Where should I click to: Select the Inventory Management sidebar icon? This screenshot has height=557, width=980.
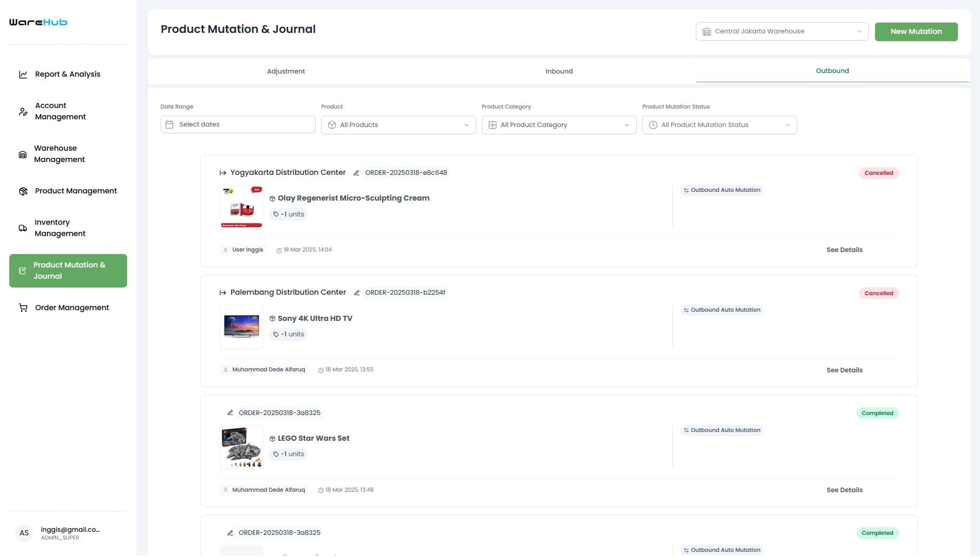click(x=23, y=228)
